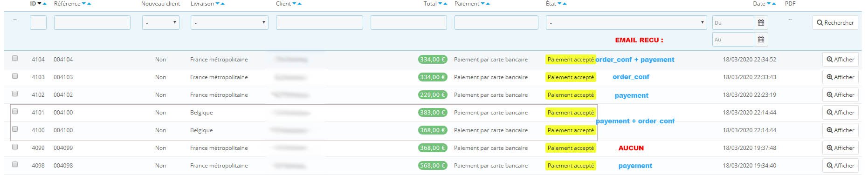Tick the checkbox for order 4100
868x175 pixels.
click(x=15, y=129)
